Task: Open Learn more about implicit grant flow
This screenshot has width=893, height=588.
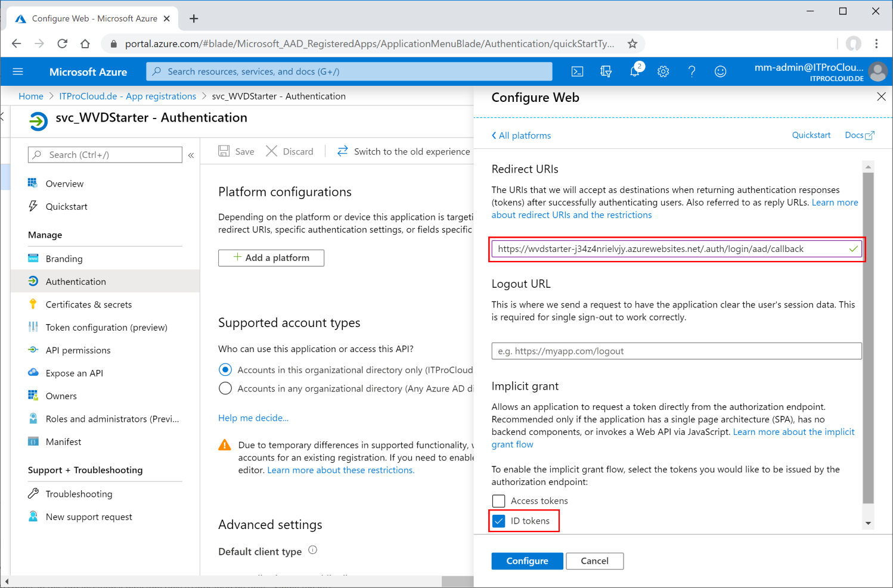Action: (x=793, y=432)
